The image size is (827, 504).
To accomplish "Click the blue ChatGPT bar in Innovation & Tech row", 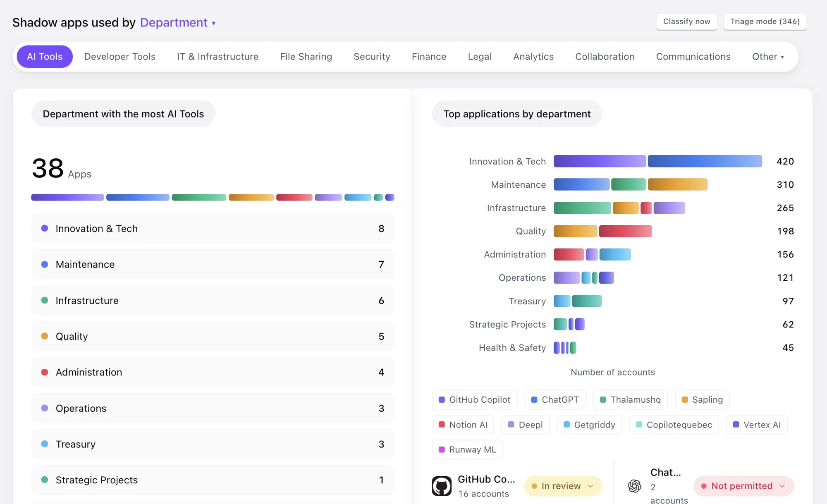I will (705, 161).
